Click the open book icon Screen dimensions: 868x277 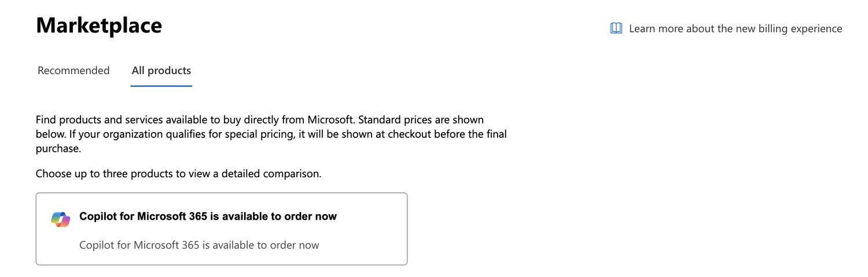pyautogui.click(x=616, y=28)
